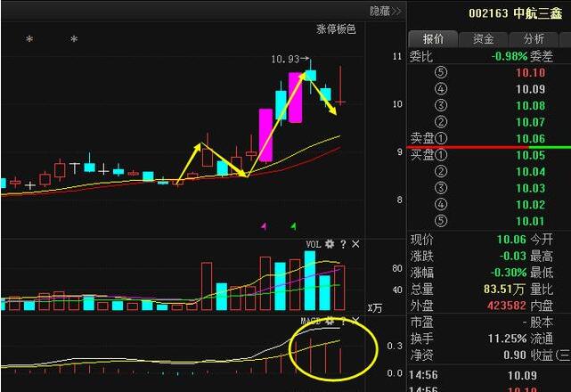
Task: Click the 10.93 high price label
Action: pyautogui.click(x=285, y=60)
